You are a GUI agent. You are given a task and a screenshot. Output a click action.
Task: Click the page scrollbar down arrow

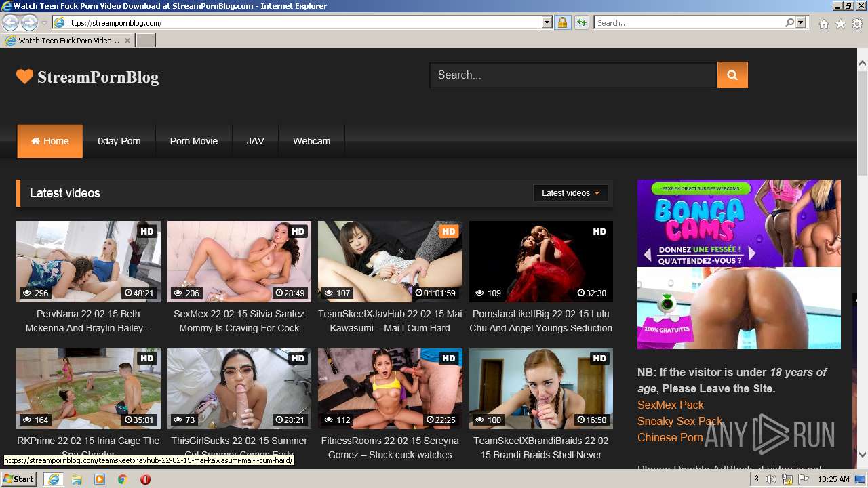[863, 455]
